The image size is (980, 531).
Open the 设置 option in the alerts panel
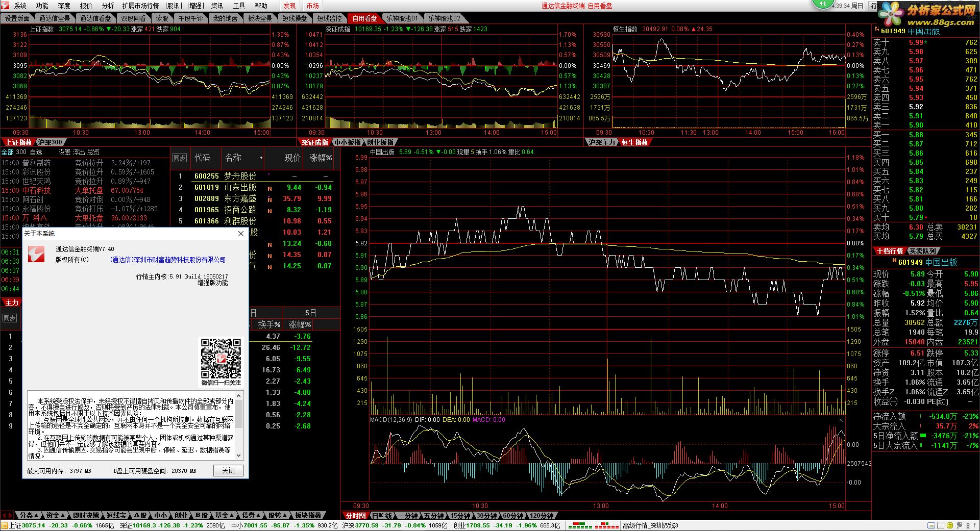(64, 152)
